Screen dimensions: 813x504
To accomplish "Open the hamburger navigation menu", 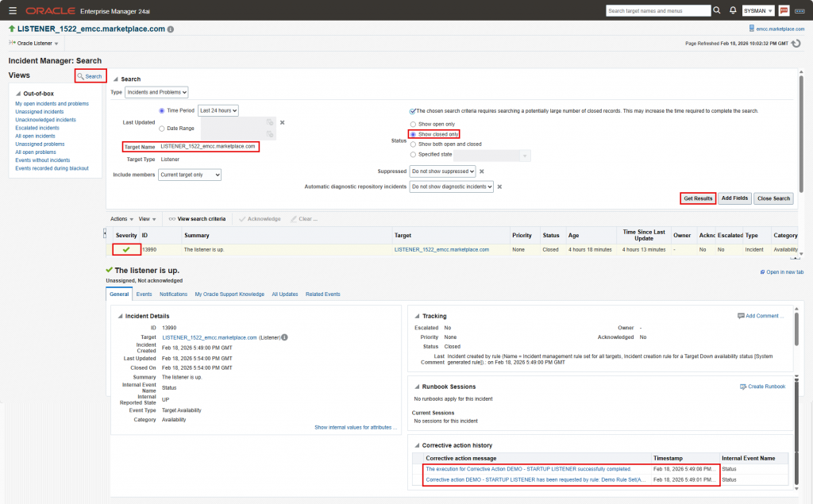I will [12, 10].
